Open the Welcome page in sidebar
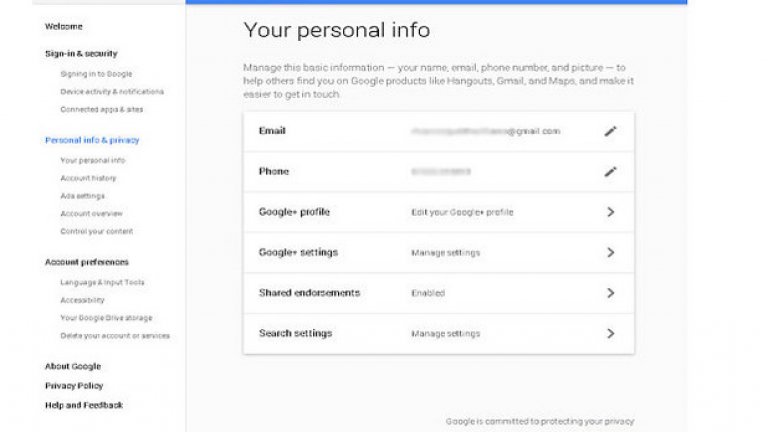 [x=64, y=26]
